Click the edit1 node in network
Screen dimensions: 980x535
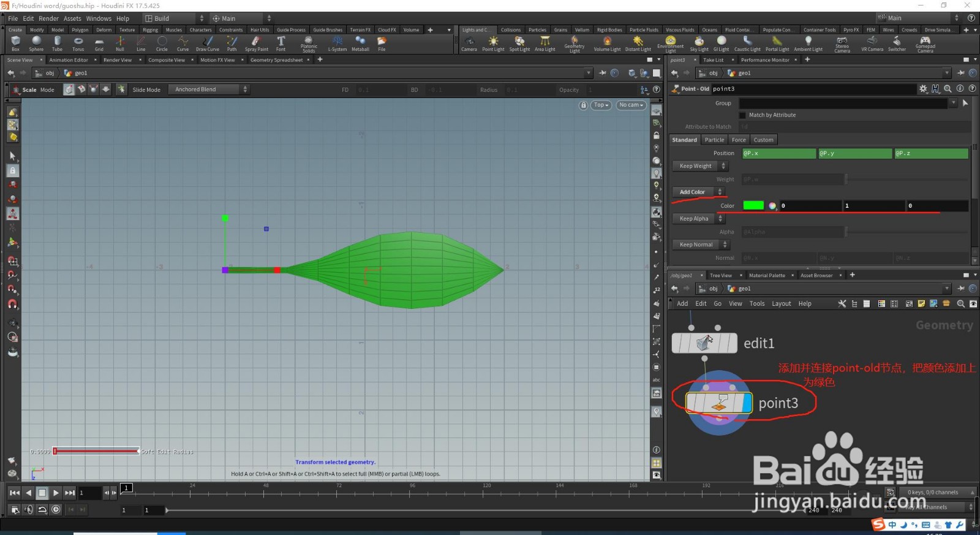704,343
